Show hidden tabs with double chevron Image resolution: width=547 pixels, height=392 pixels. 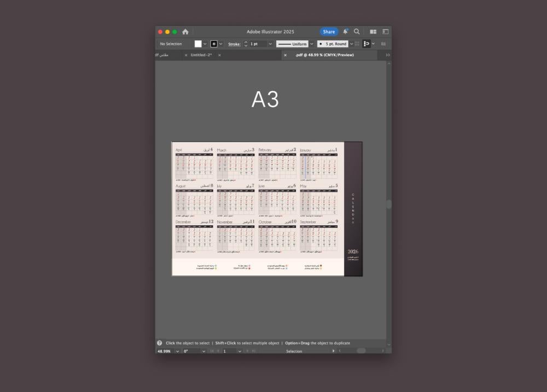388,55
